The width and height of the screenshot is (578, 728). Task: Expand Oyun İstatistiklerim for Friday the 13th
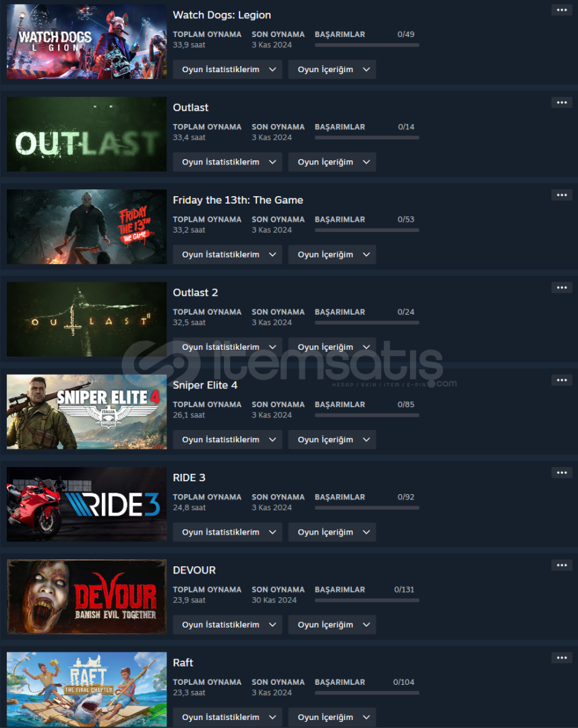coord(227,254)
